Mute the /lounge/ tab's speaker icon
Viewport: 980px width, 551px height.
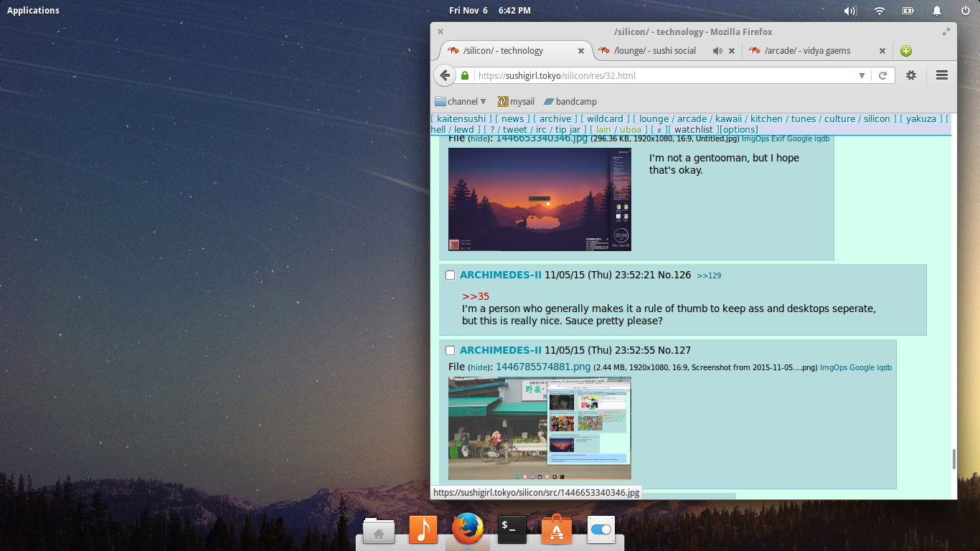(x=717, y=51)
